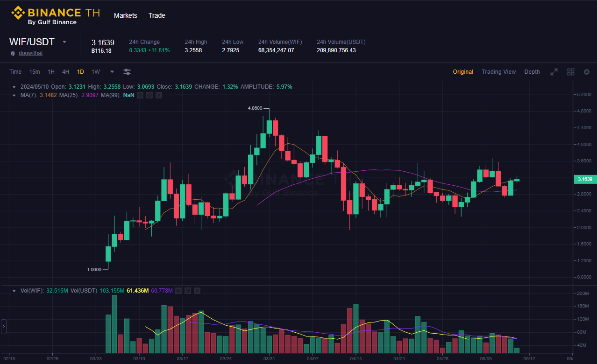
Task: Remove the MA indicator
Action: [159, 95]
